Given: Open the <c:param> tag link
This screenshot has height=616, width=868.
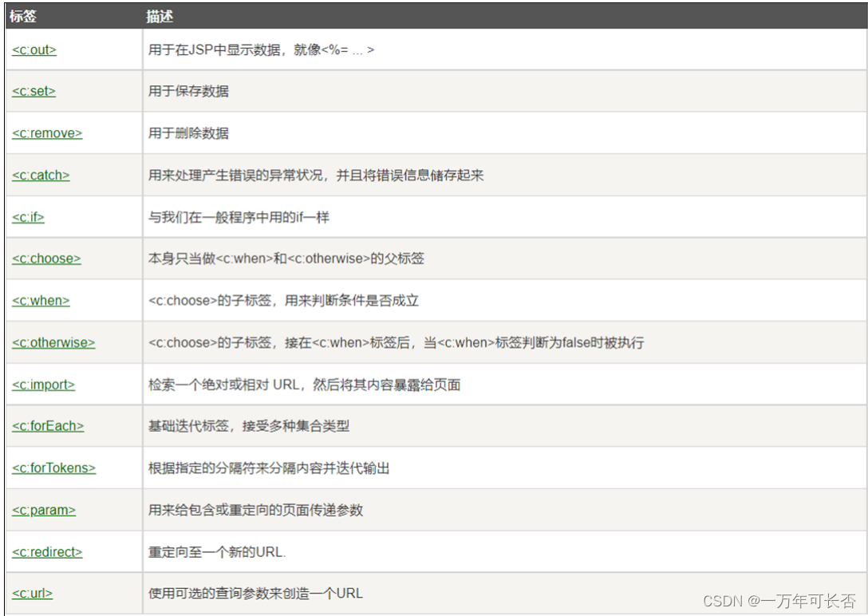Looking at the screenshot, I should (x=44, y=511).
